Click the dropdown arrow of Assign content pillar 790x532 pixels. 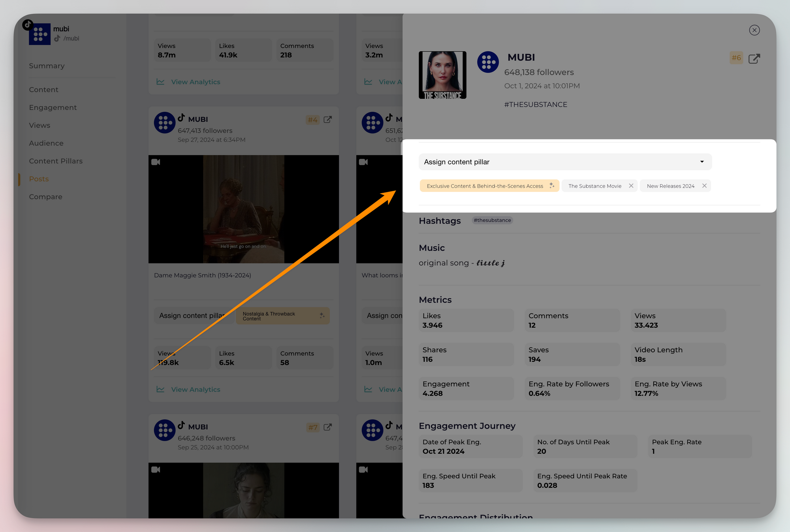(702, 162)
